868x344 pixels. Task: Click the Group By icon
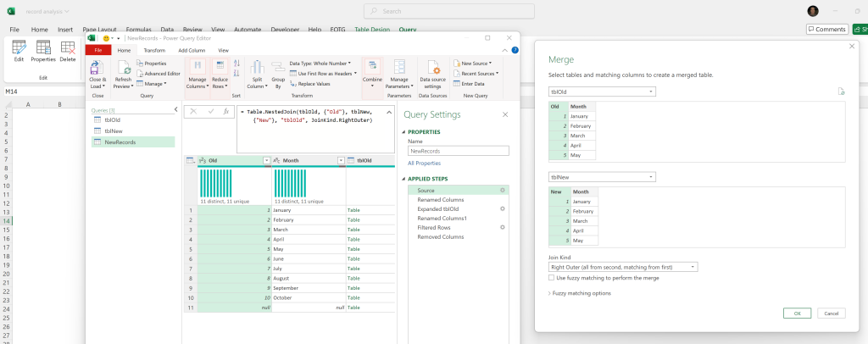(278, 68)
